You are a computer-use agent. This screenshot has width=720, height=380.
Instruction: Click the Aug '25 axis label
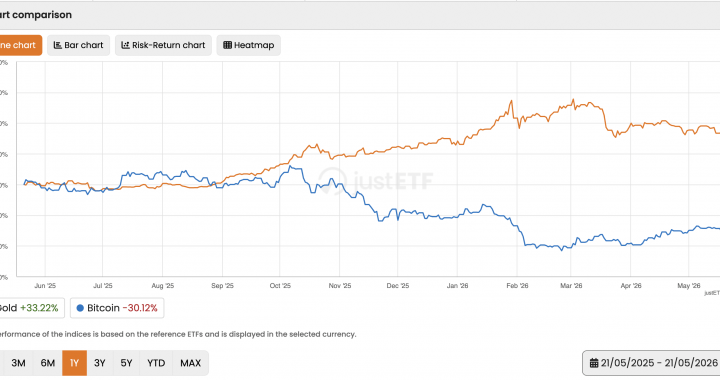(x=163, y=285)
